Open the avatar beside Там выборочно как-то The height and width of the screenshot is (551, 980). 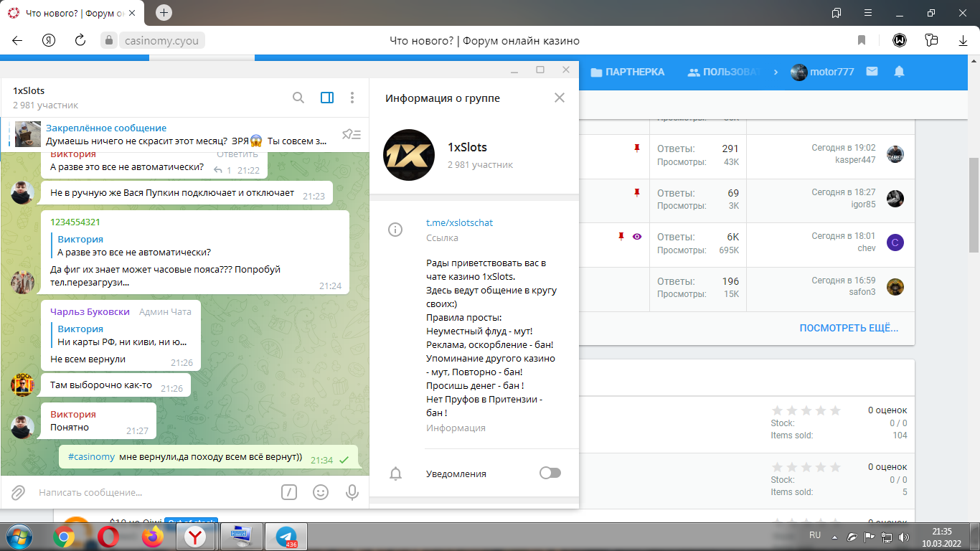[x=22, y=385]
